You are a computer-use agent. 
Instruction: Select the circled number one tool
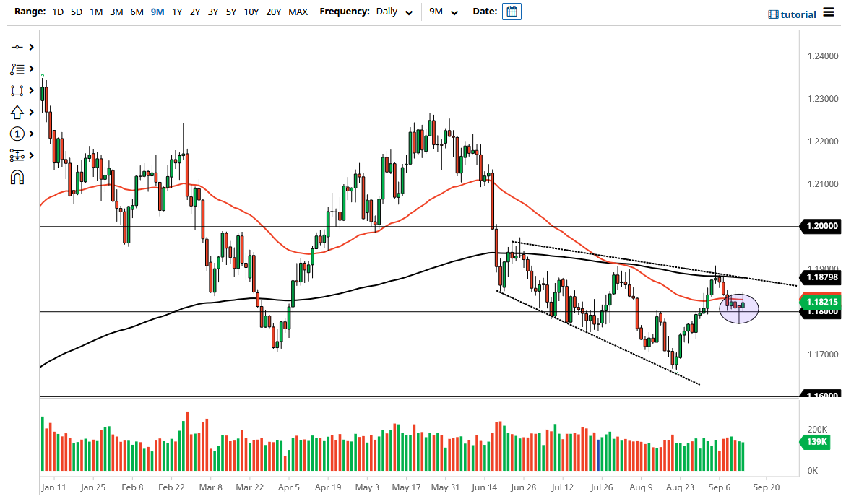17,134
